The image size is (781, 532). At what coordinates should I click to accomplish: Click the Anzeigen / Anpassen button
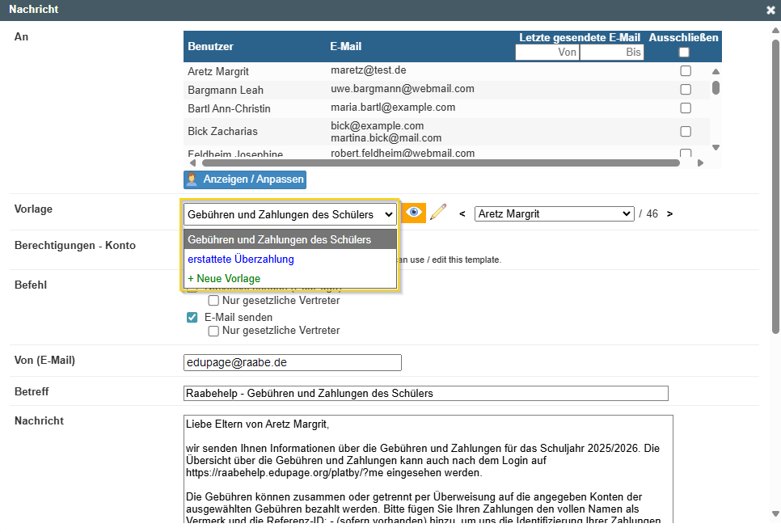click(x=245, y=179)
